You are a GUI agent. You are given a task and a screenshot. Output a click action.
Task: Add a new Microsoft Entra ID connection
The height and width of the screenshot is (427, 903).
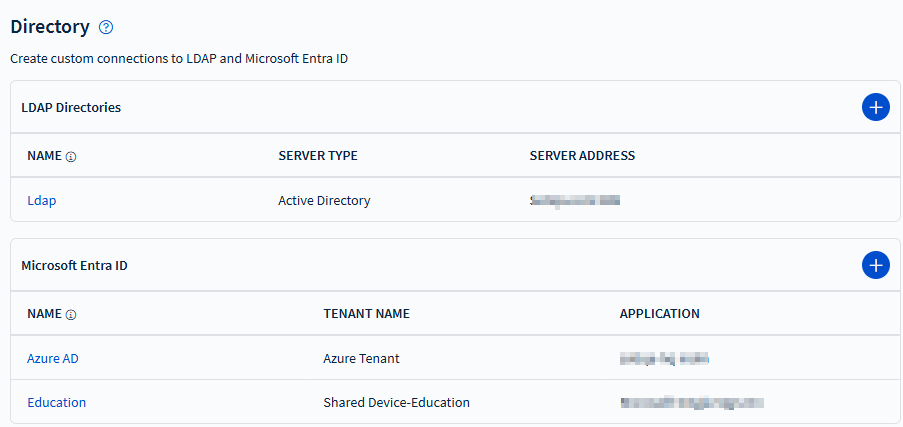pos(875,265)
